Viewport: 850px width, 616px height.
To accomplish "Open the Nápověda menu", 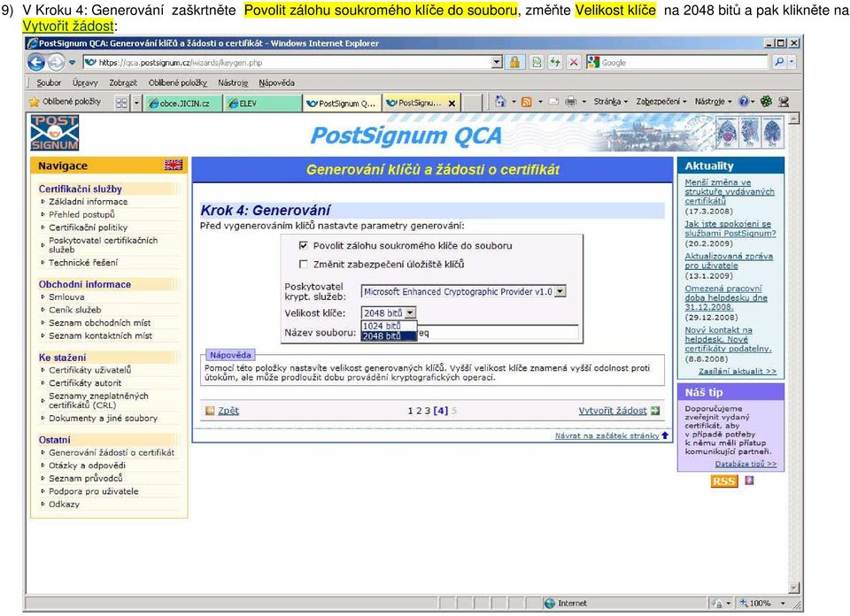I will [276, 83].
